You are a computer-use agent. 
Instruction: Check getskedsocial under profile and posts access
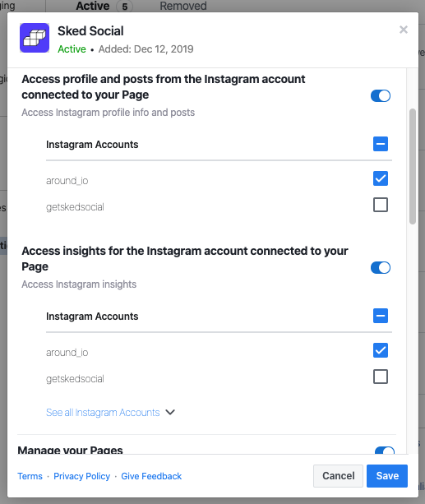[x=381, y=205]
